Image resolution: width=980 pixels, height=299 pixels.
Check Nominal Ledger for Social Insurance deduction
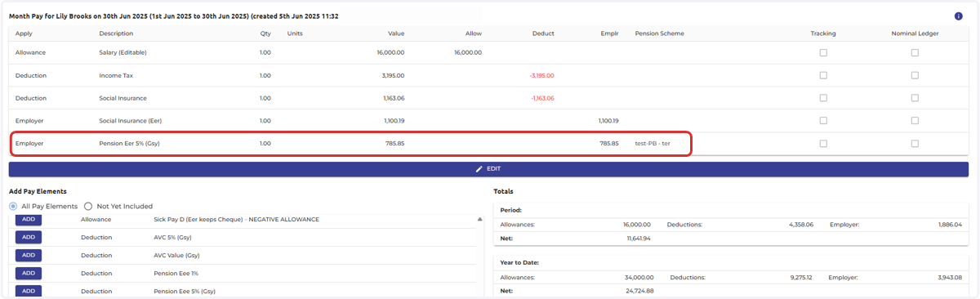coord(915,98)
